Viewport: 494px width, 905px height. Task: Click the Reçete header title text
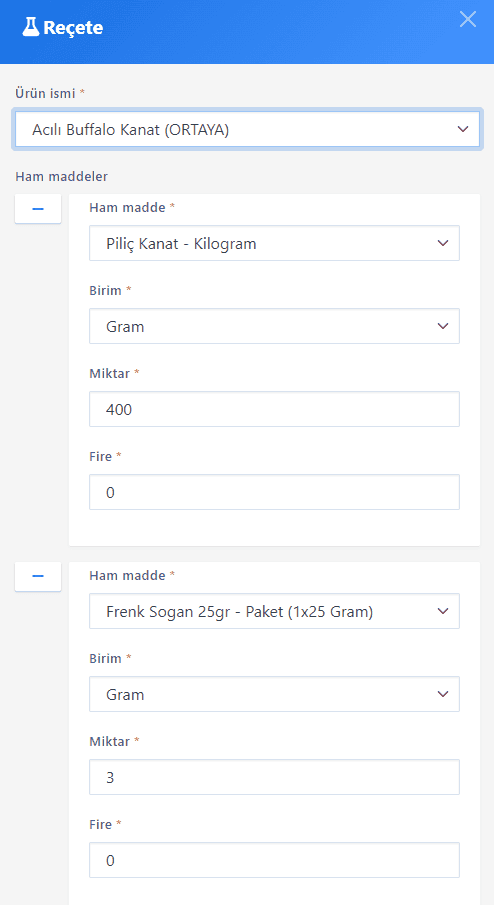[x=73, y=28]
